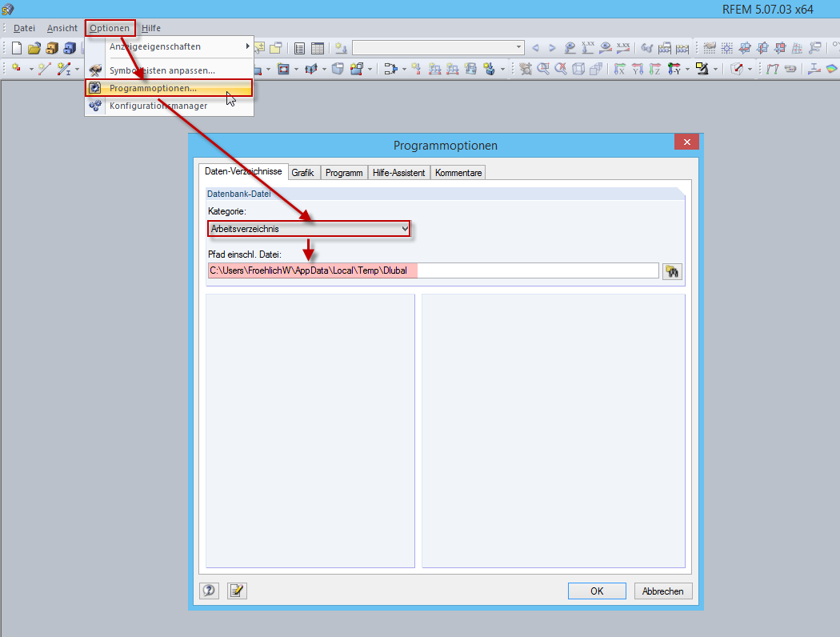View in Y direction
Screen dimensions: 840x637
(638, 69)
